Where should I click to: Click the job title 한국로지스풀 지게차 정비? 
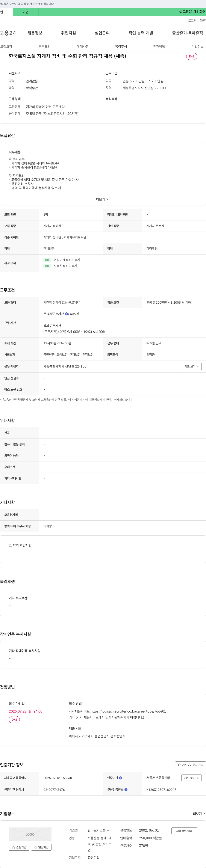[67, 56]
